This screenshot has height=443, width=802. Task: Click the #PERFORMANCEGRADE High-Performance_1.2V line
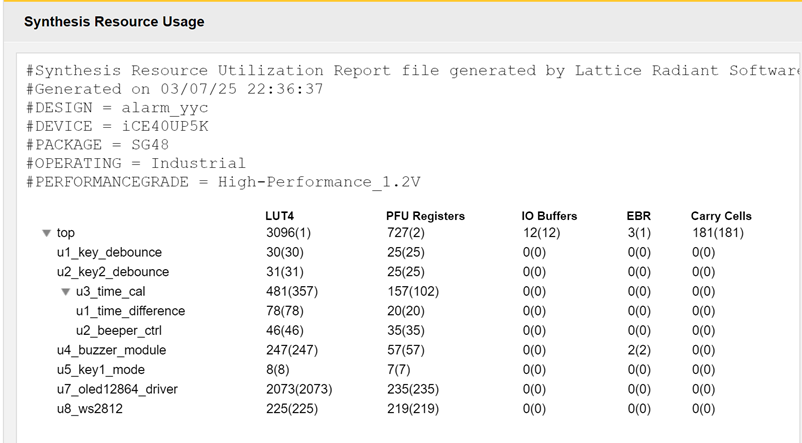click(223, 182)
